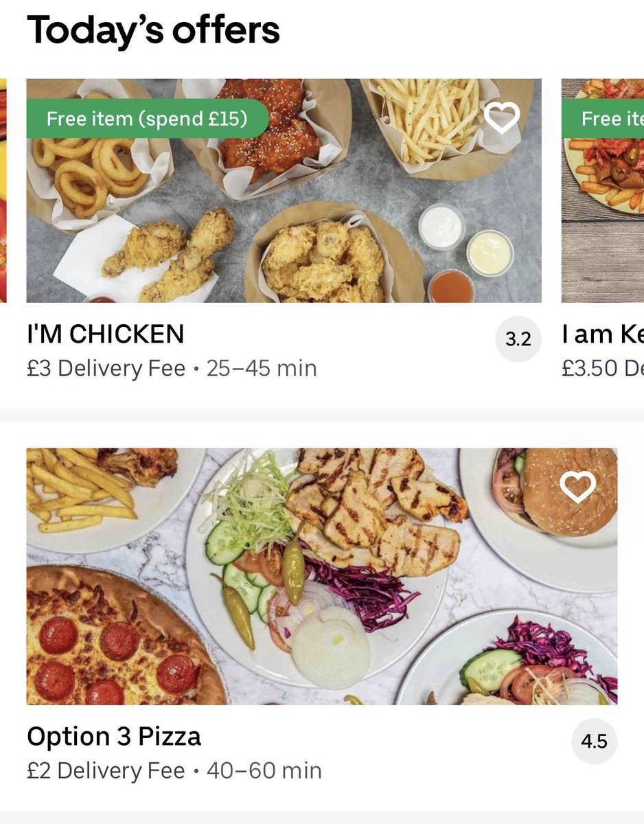Tap the 'Free item (spend £15)' offer badge
644x824 pixels.
147,118
